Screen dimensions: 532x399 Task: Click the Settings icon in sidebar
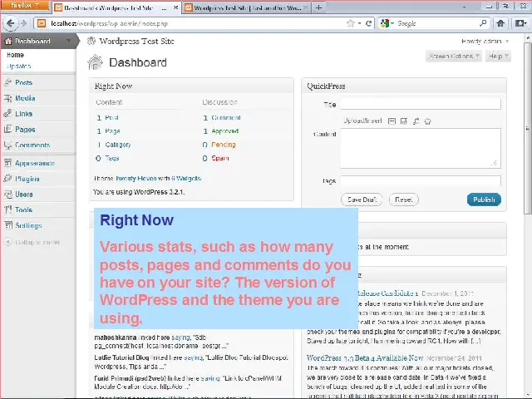click(x=7, y=225)
